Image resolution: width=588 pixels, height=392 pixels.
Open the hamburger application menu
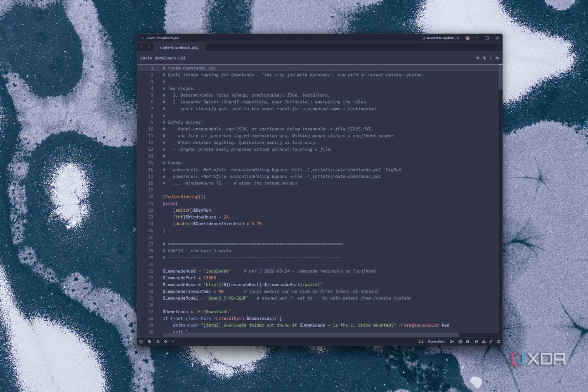(x=142, y=38)
